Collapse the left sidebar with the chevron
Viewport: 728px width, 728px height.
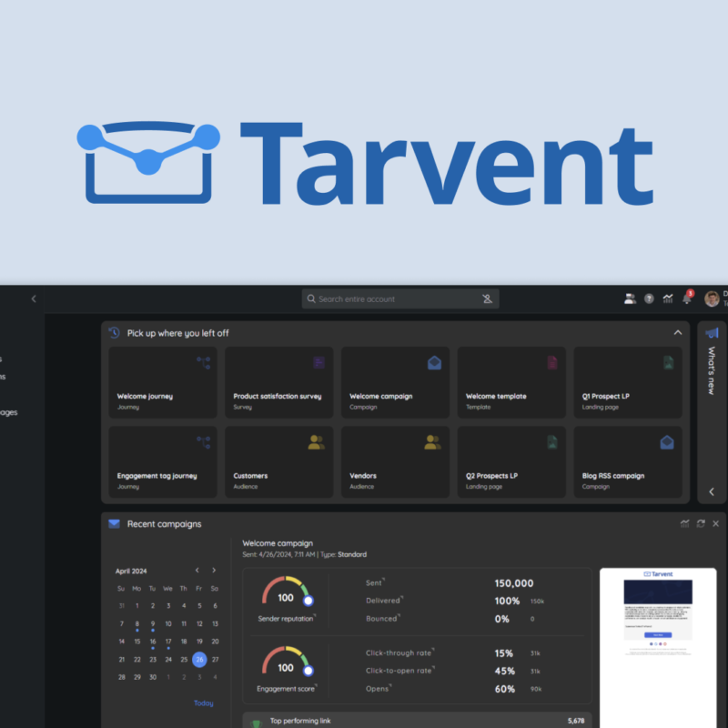[34, 298]
